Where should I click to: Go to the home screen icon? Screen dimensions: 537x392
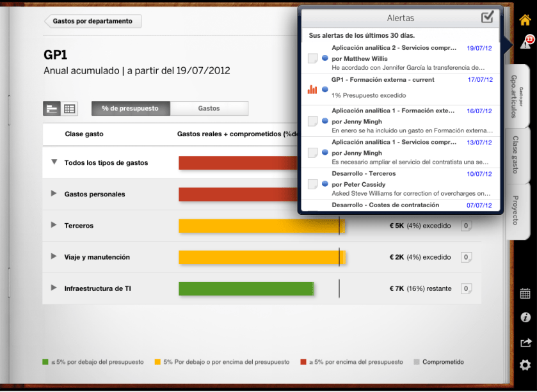[525, 20]
